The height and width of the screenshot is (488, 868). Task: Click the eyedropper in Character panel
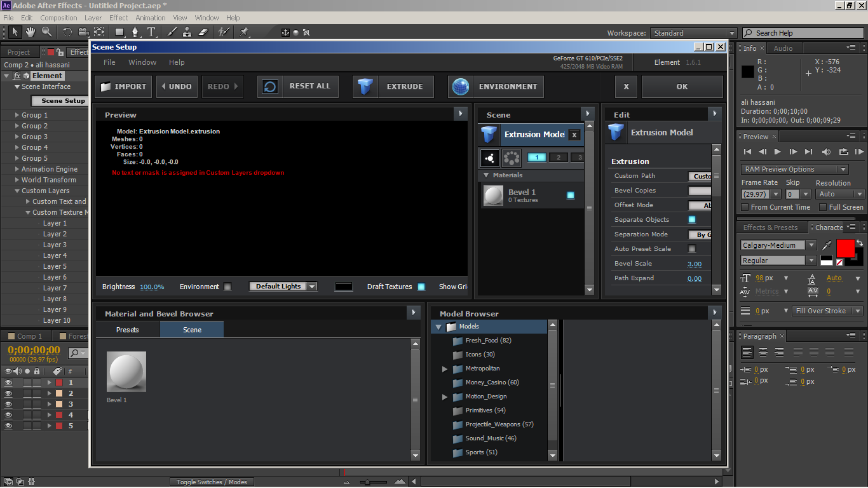827,245
